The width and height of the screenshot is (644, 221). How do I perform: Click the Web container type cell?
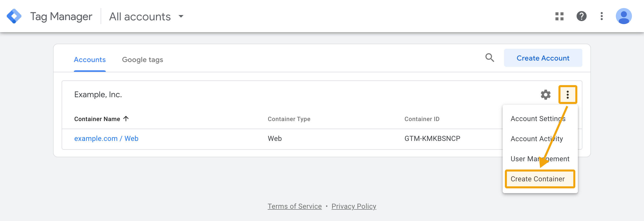(275, 139)
